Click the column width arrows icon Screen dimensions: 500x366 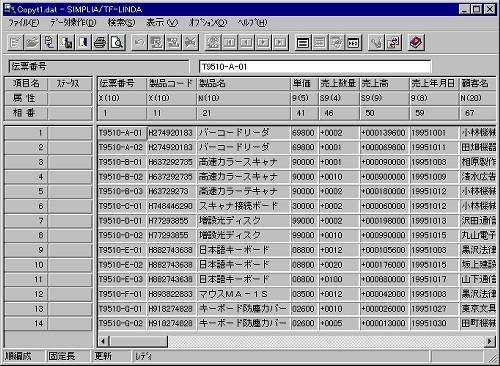354,42
